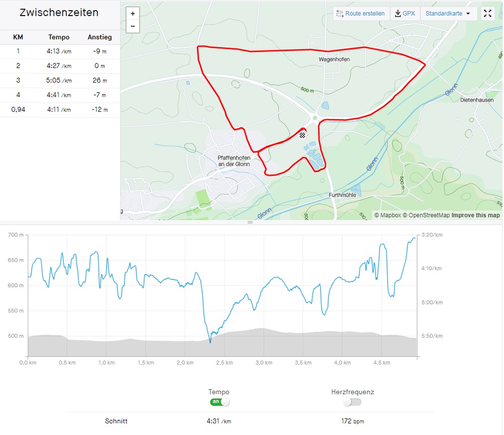Click the checkered finish flag marker
Image resolution: width=504 pixels, height=435 pixels.
tap(302, 135)
